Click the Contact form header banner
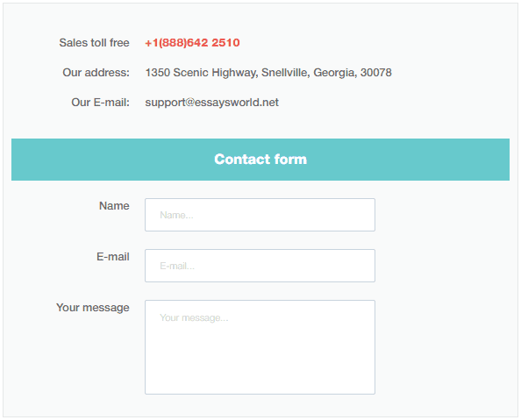Image resolution: width=521 pixels, height=420 pixels. [260, 160]
